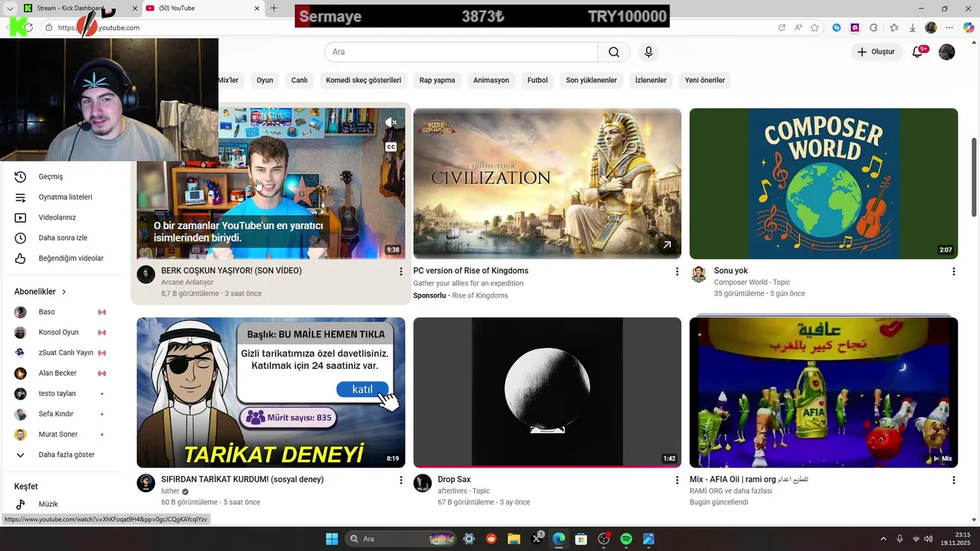The width and height of the screenshot is (980, 551).
Task: Open Composer World channel avatar
Action: point(698,275)
